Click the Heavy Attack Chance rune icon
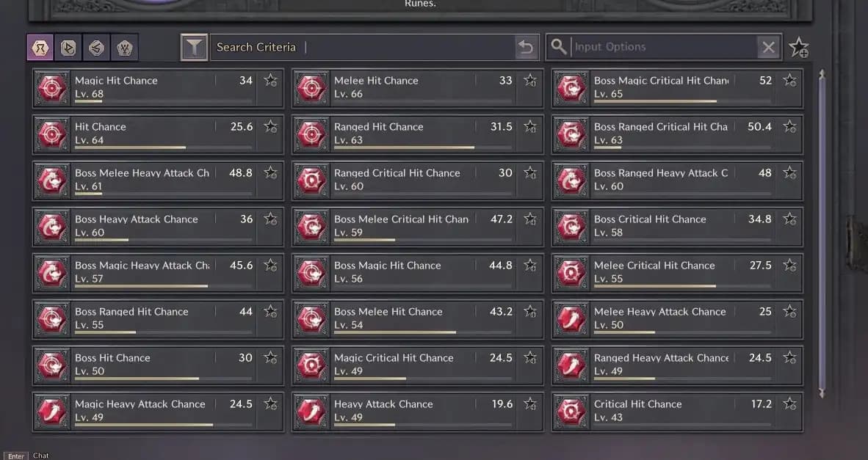868x460 pixels. (311, 412)
